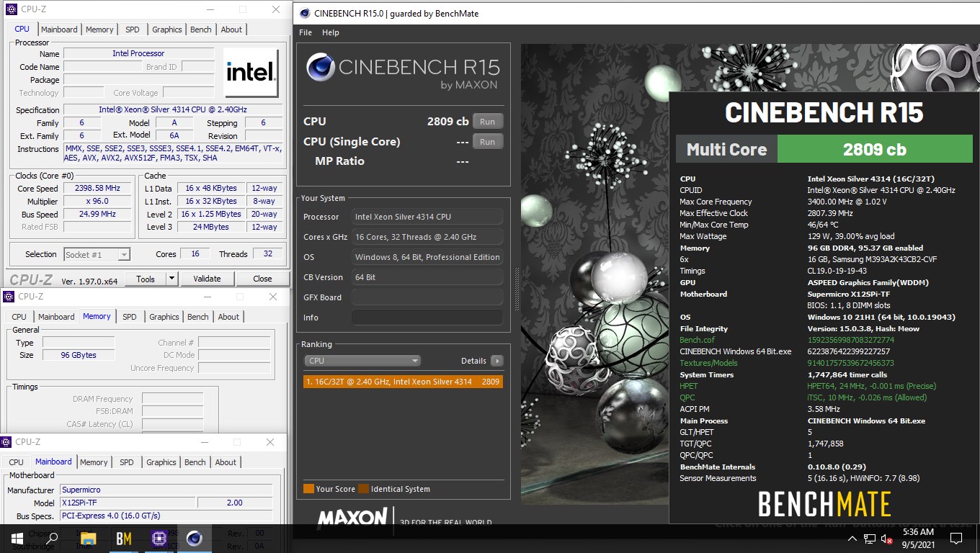
Task: Run the CPU (Single Core) benchmark
Action: click(x=488, y=142)
